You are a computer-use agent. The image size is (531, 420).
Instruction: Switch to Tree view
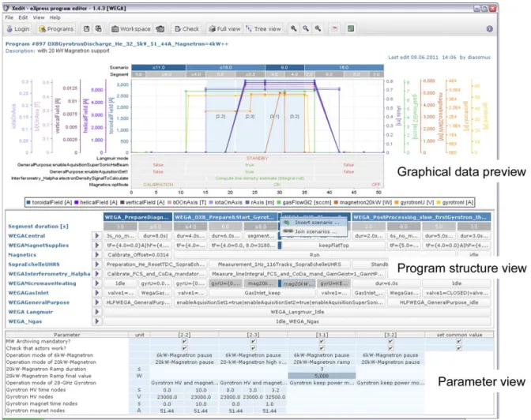tap(263, 28)
